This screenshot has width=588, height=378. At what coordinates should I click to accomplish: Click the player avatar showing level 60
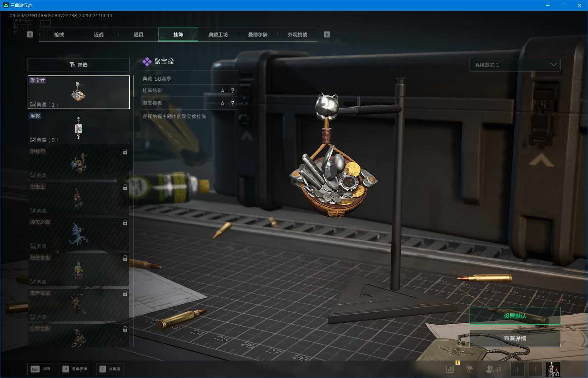pyautogui.click(x=553, y=369)
